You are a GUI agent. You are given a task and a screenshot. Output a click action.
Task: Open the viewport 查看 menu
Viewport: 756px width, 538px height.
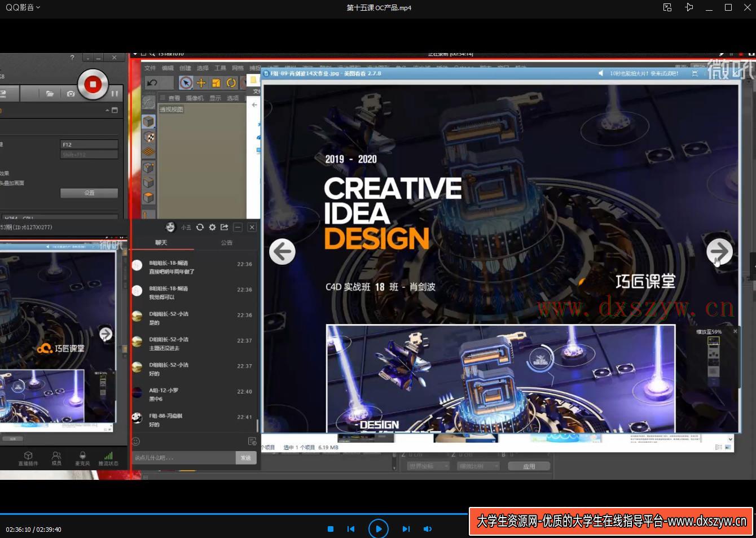click(174, 98)
